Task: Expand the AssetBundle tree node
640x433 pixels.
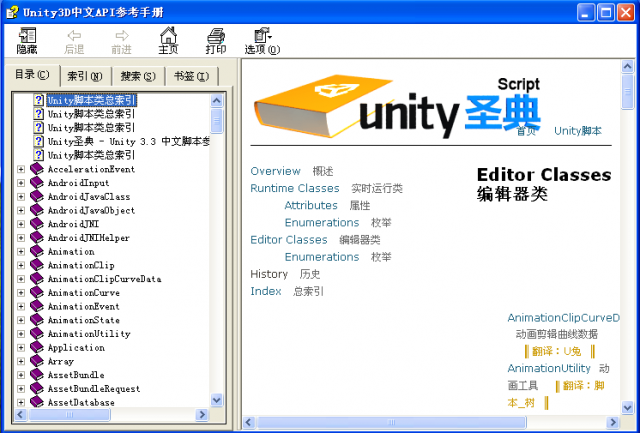Action: click(x=21, y=375)
